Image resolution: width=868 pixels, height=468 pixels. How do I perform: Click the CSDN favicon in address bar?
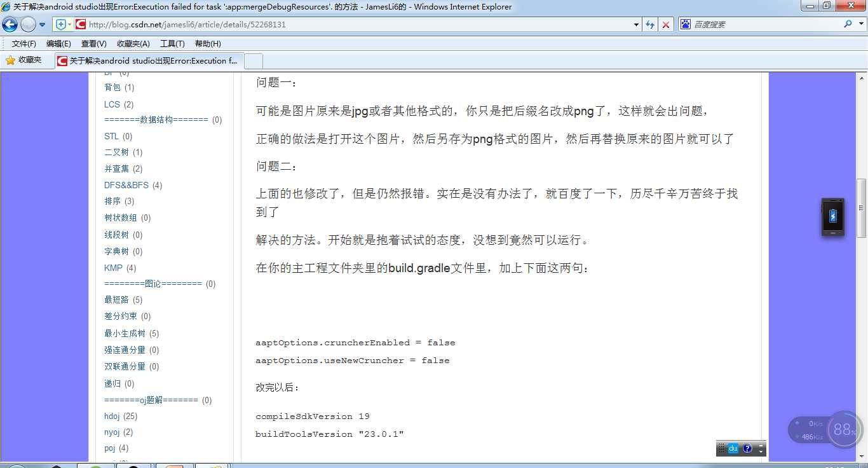tap(80, 24)
